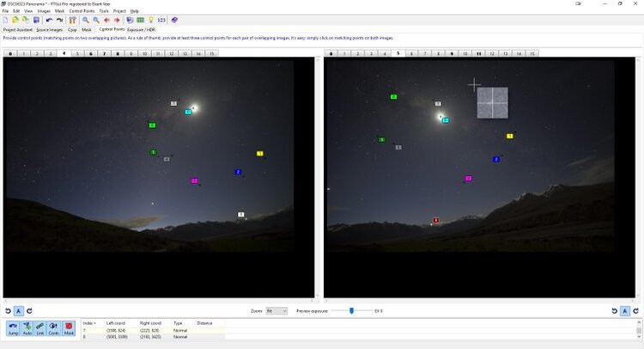Rotate right image counter-clockwise
Screen dimensions: 644x349
point(615,311)
